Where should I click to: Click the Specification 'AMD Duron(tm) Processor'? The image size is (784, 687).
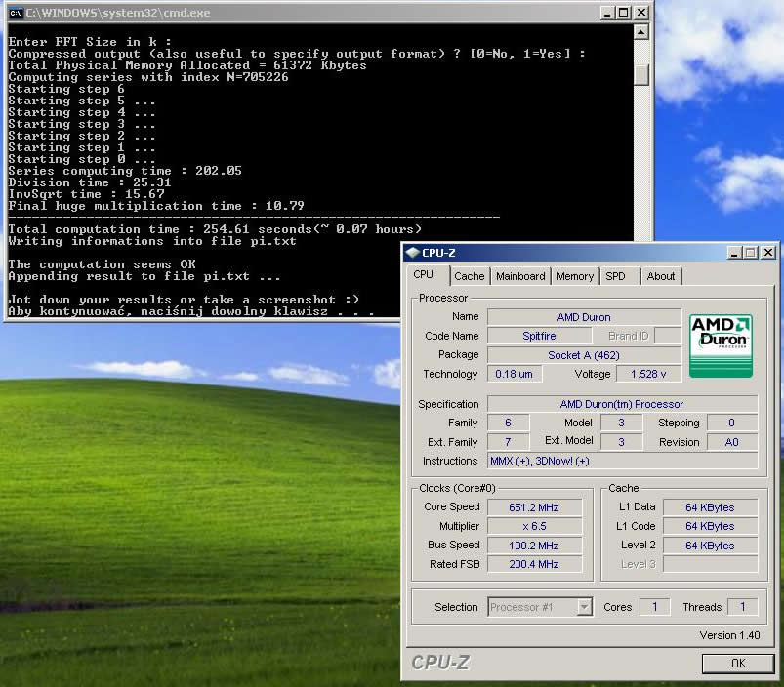coord(622,404)
